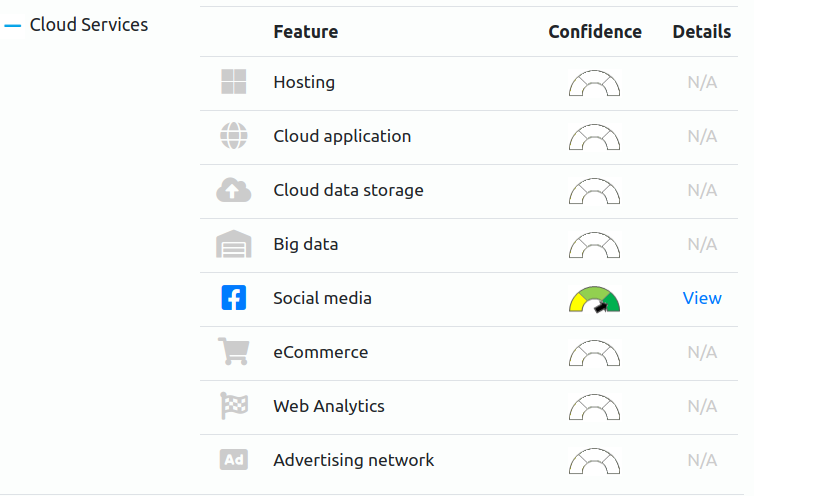Click the Cloud data storage upload icon

(234, 190)
